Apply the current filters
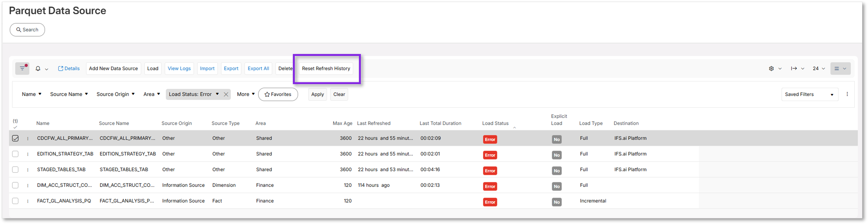The image size is (868, 224). pos(317,94)
